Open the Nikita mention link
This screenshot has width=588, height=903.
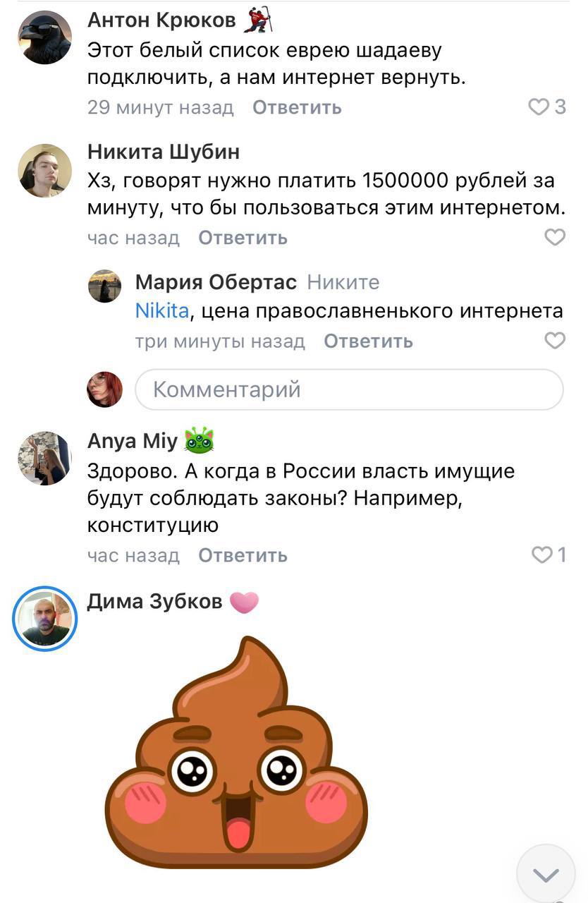[x=161, y=311]
